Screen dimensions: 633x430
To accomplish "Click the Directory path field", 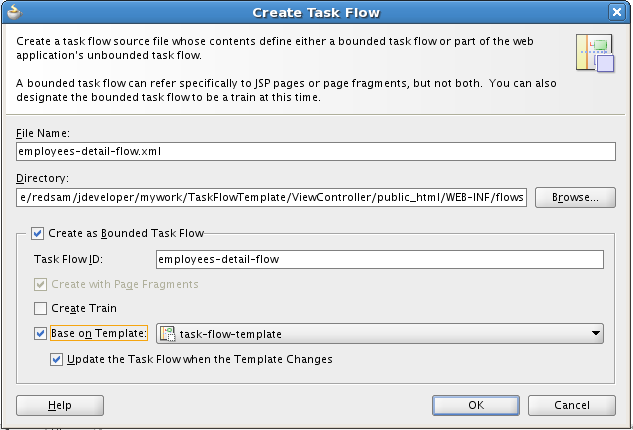I will (x=271, y=197).
